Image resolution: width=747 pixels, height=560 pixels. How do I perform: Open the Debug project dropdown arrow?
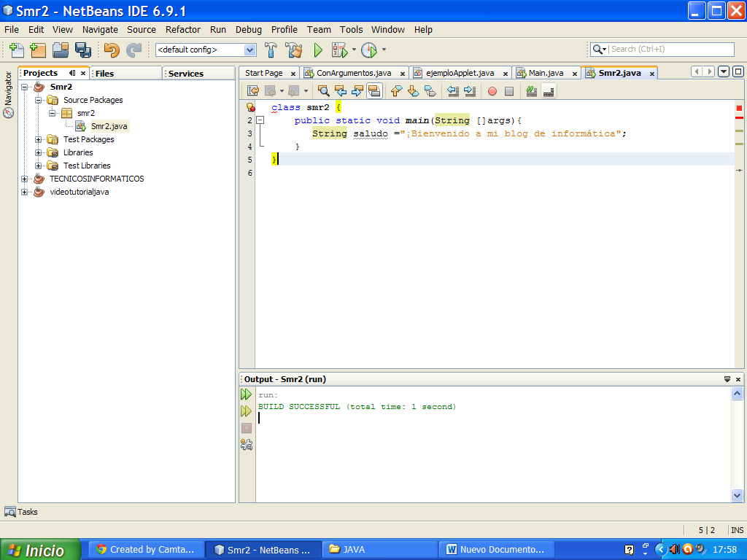pos(354,49)
